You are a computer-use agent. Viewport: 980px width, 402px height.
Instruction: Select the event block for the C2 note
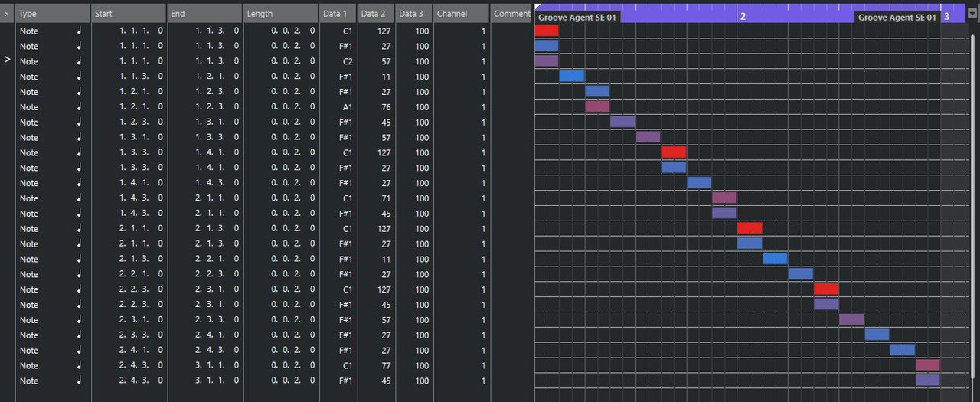[x=547, y=61]
